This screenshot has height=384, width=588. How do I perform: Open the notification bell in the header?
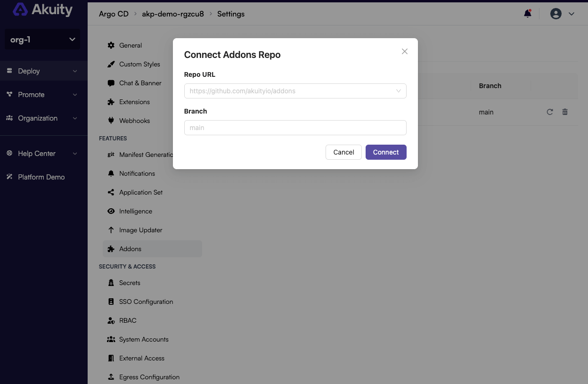[527, 14]
